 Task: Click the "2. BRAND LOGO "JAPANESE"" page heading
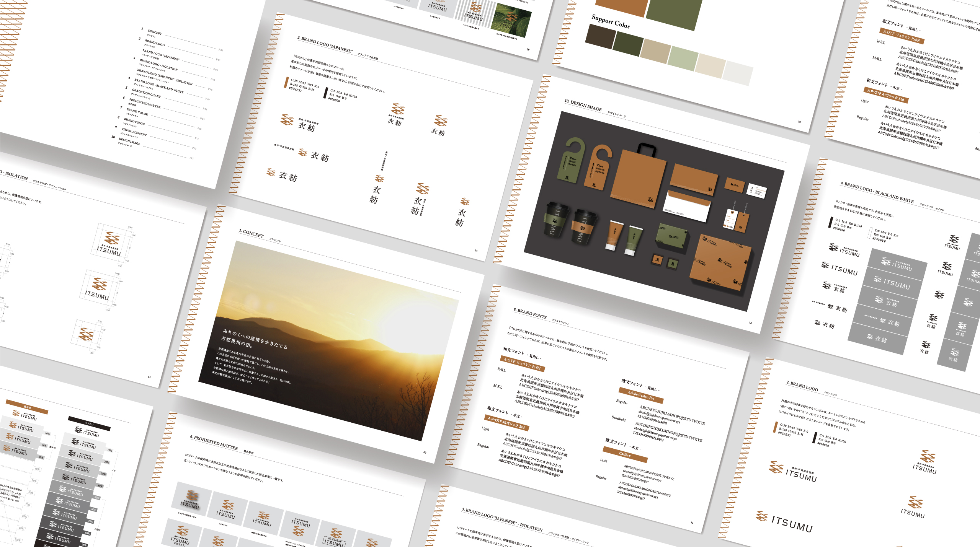pyautogui.click(x=325, y=44)
